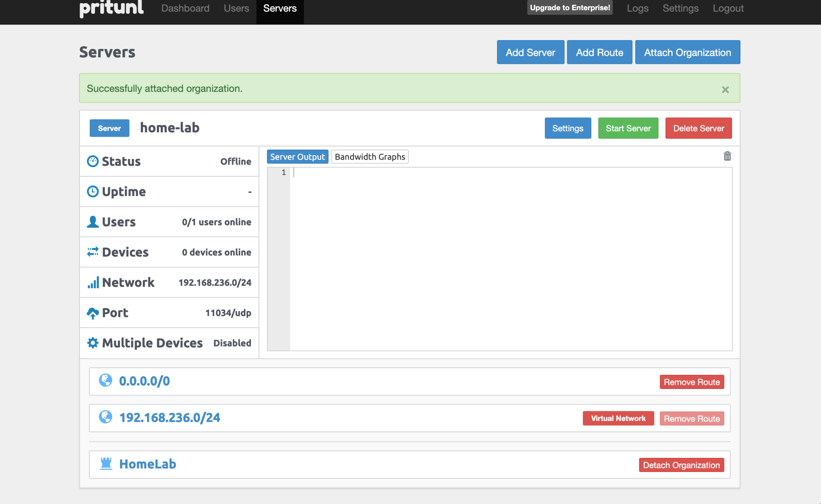The height and width of the screenshot is (504, 821).
Task: Click the HomeLab organization castle icon
Action: [105, 464]
